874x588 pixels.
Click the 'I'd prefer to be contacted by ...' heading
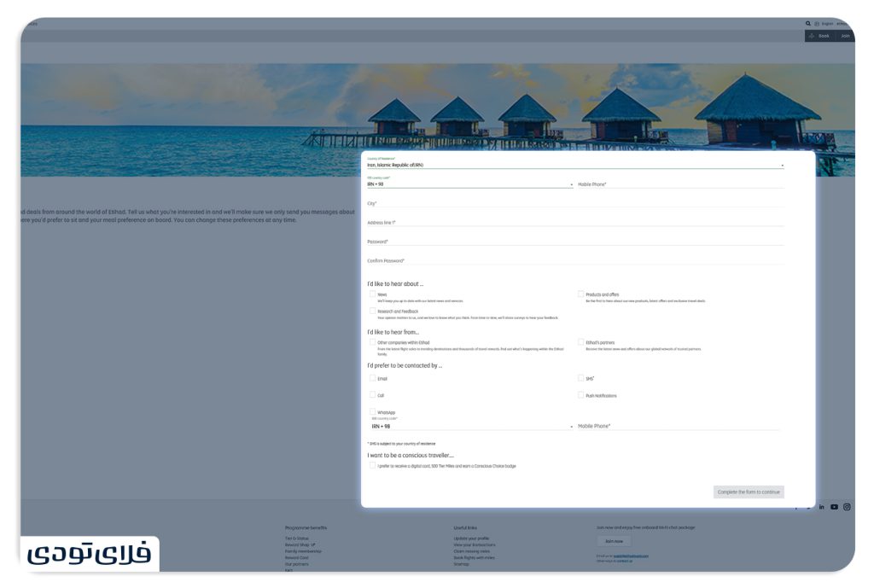[405, 365]
